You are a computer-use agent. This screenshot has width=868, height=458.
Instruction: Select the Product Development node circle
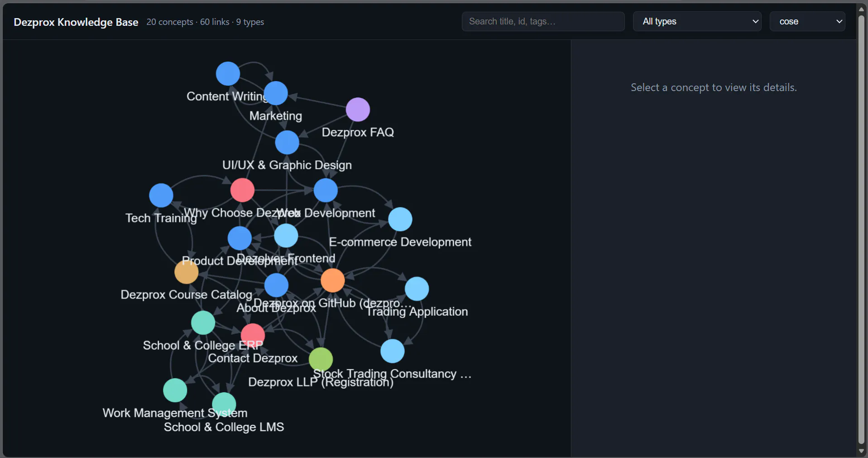(x=240, y=238)
